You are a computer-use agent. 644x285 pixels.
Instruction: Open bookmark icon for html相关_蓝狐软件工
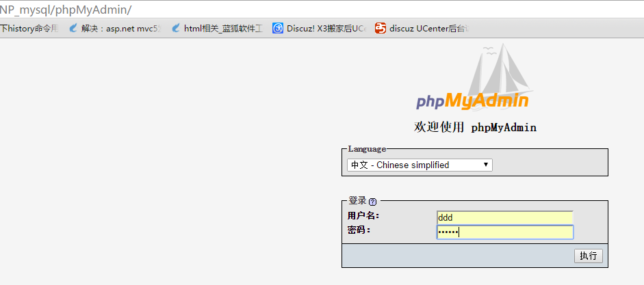point(176,28)
